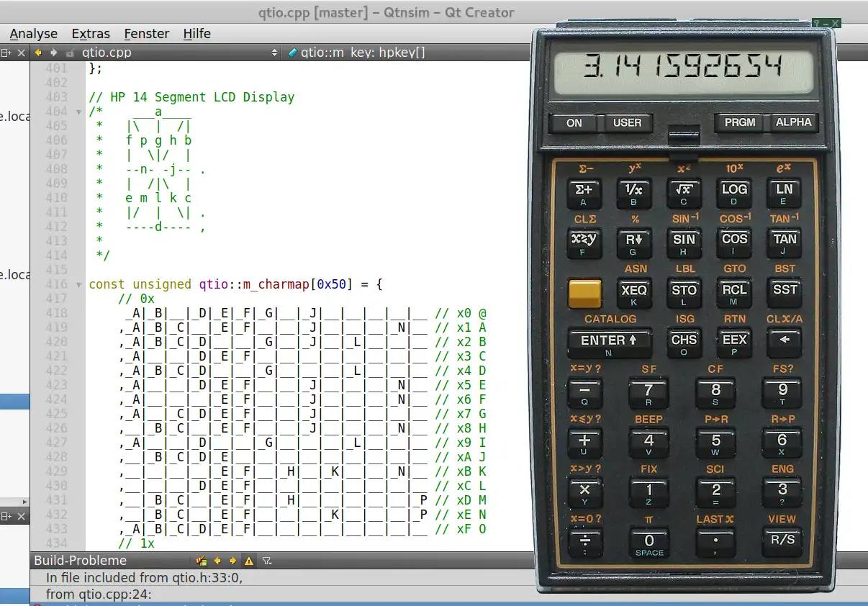
Task: Hit the decimal point key
Action: point(715,543)
